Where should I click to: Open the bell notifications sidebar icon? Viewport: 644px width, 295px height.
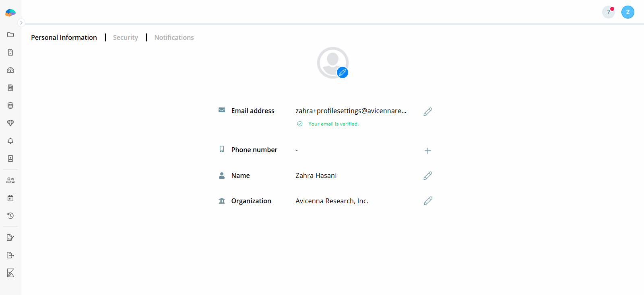[10, 141]
